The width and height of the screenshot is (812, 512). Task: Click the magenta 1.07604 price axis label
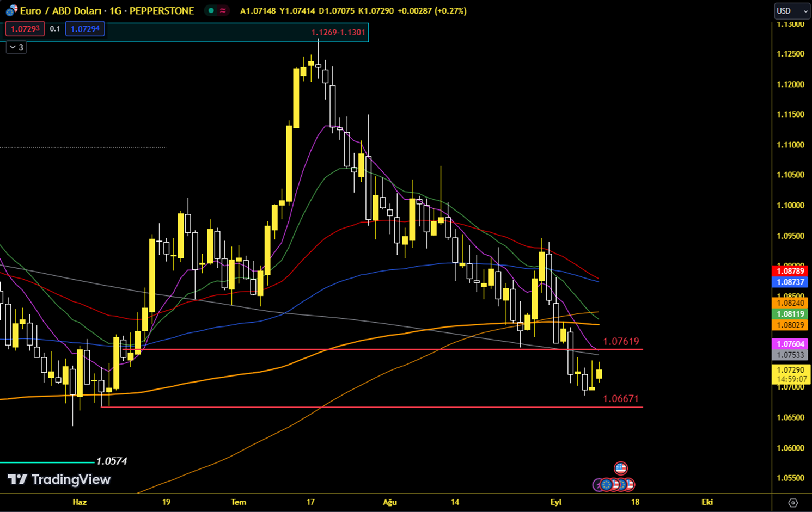(x=791, y=344)
